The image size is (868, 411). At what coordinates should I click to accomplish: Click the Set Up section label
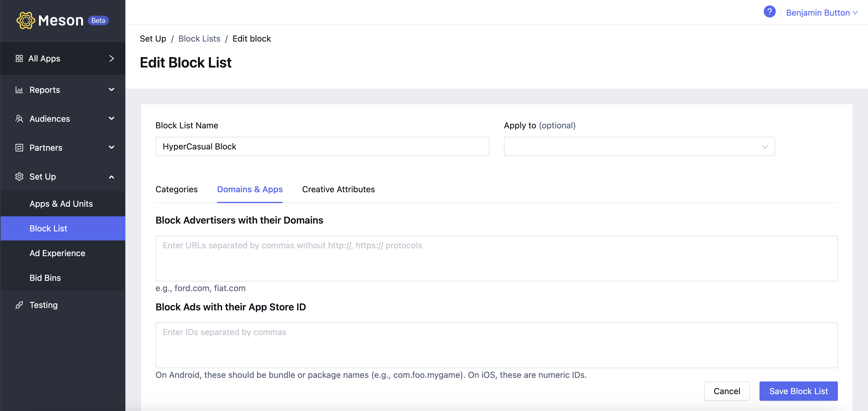tap(42, 177)
